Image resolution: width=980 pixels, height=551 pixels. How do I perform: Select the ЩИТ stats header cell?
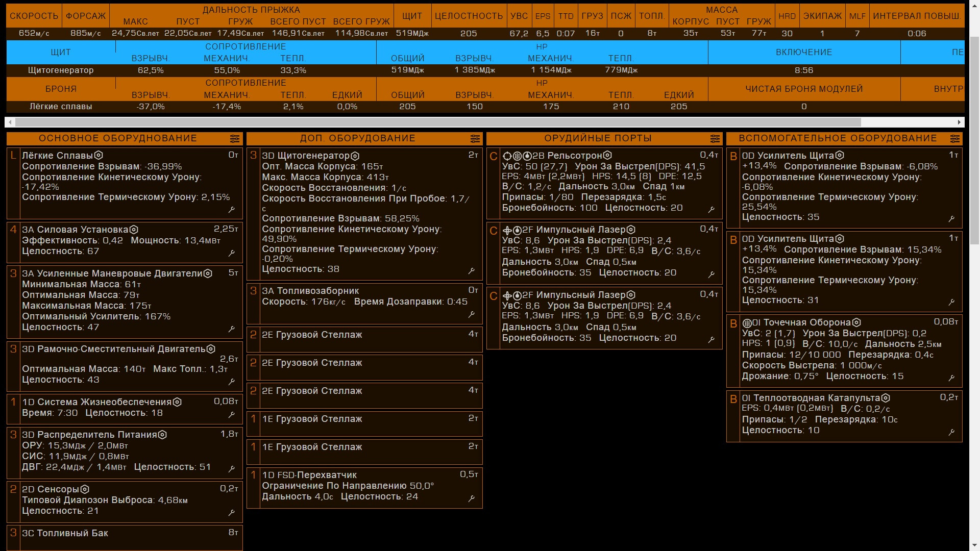[x=61, y=52]
